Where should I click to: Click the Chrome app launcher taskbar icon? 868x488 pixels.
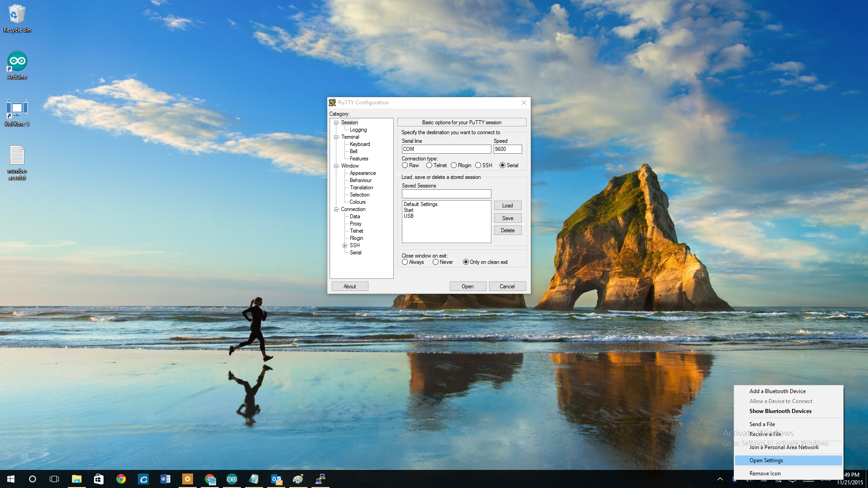click(210, 479)
